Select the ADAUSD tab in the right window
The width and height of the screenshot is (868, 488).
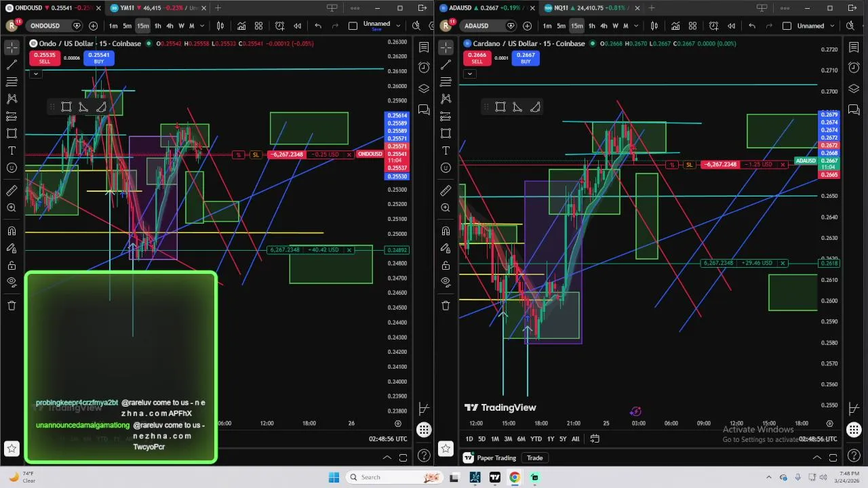(487, 8)
